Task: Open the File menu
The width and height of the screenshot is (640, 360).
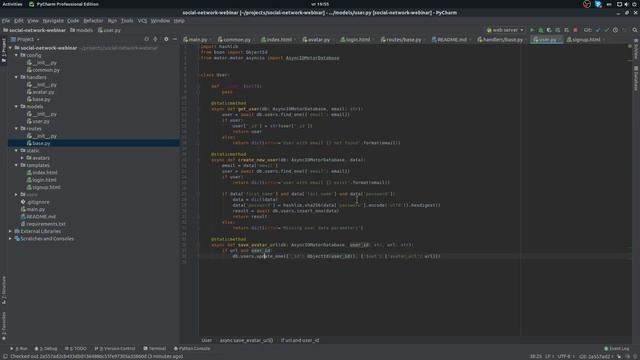Action: click(6, 20)
